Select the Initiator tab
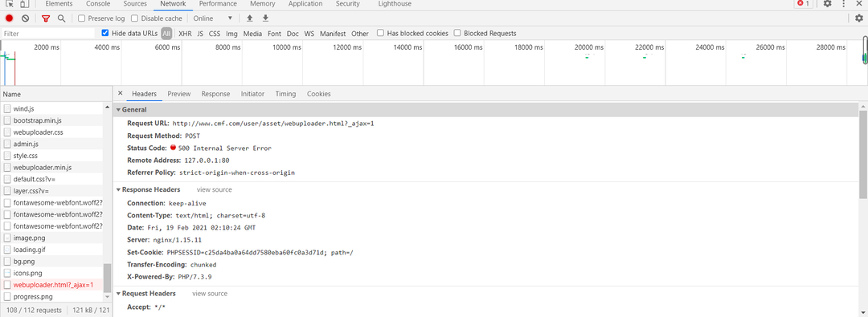The height and width of the screenshot is (317, 868). point(252,94)
